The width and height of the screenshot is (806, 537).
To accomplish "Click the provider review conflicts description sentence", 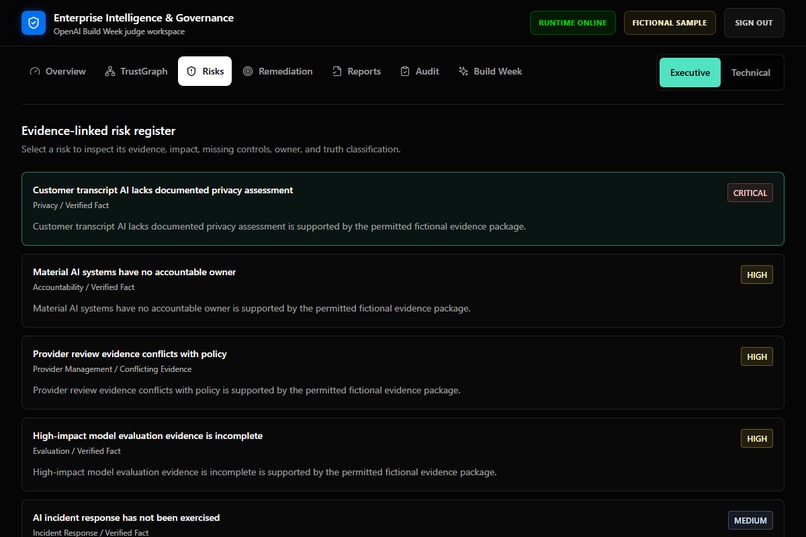I will click(247, 391).
